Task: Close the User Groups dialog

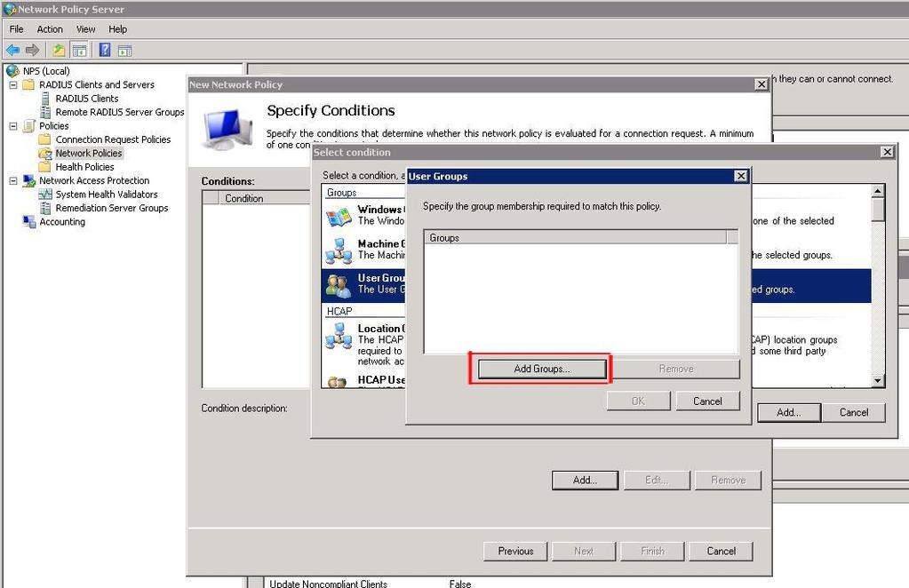Action: pos(741,176)
